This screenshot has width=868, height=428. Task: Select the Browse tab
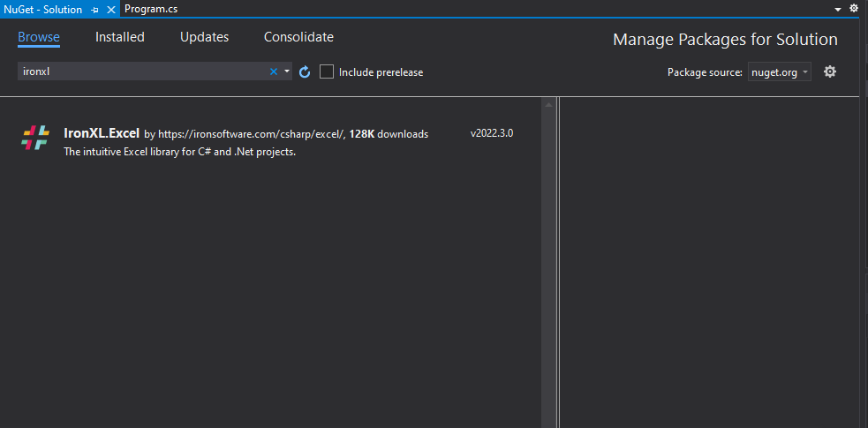coord(39,37)
